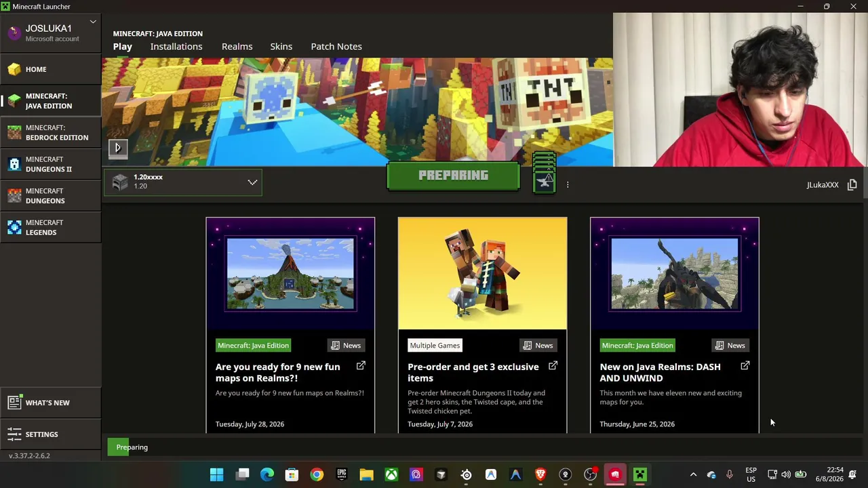Open external link for Realms maps article
The image size is (868, 488).
click(x=361, y=366)
